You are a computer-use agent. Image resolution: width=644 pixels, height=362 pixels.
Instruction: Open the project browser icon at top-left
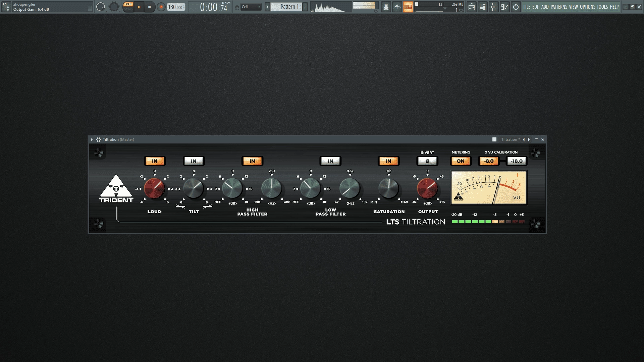point(6,7)
